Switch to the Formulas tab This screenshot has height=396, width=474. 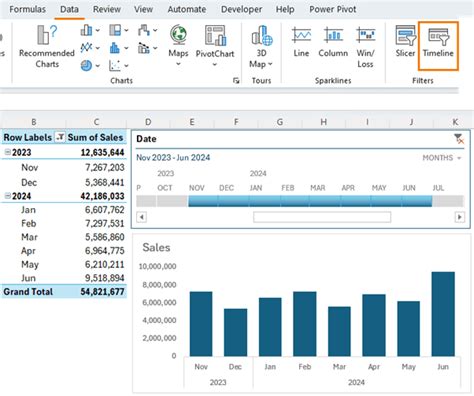coord(28,9)
